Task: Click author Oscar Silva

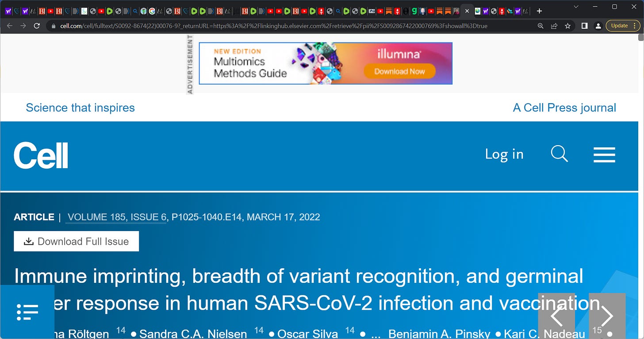Action: 308,334
